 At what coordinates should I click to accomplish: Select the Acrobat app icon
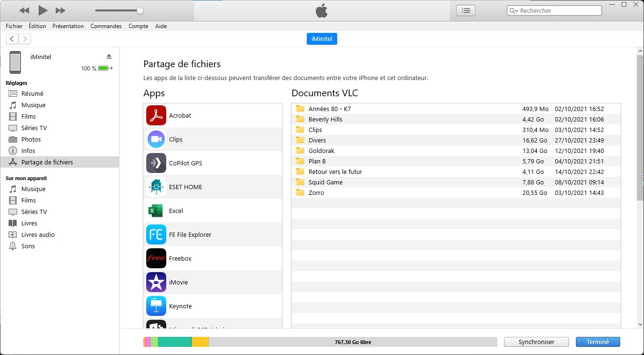coord(156,115)
